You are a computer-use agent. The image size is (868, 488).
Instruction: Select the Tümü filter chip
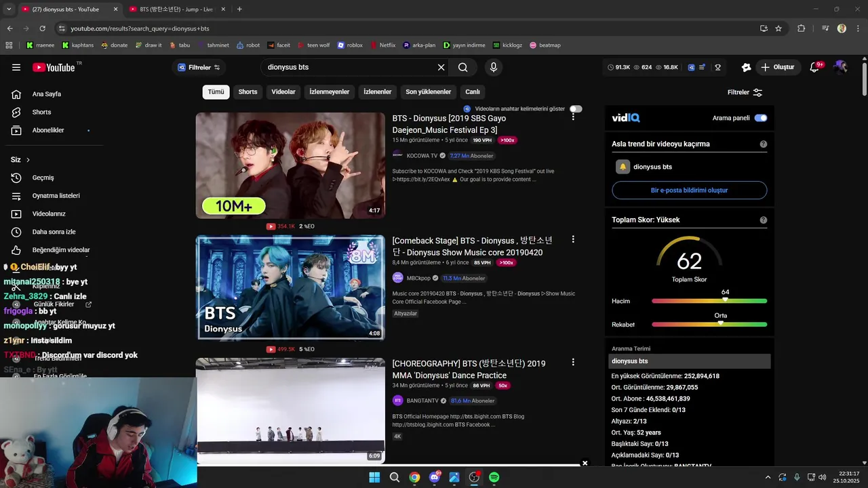216,92
